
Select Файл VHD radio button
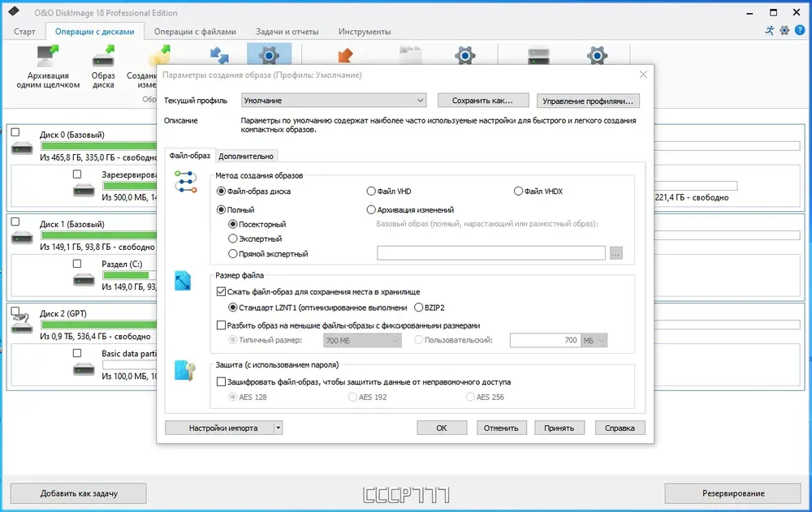(371, 191)
